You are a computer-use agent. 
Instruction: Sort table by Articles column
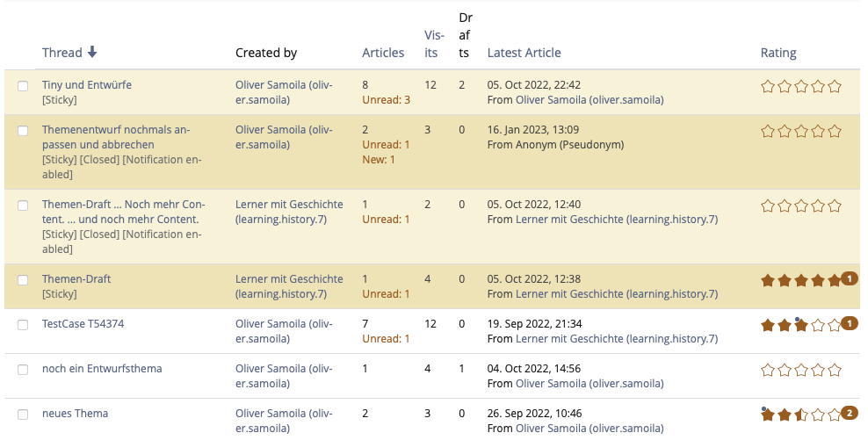click(x=383, y=53)
